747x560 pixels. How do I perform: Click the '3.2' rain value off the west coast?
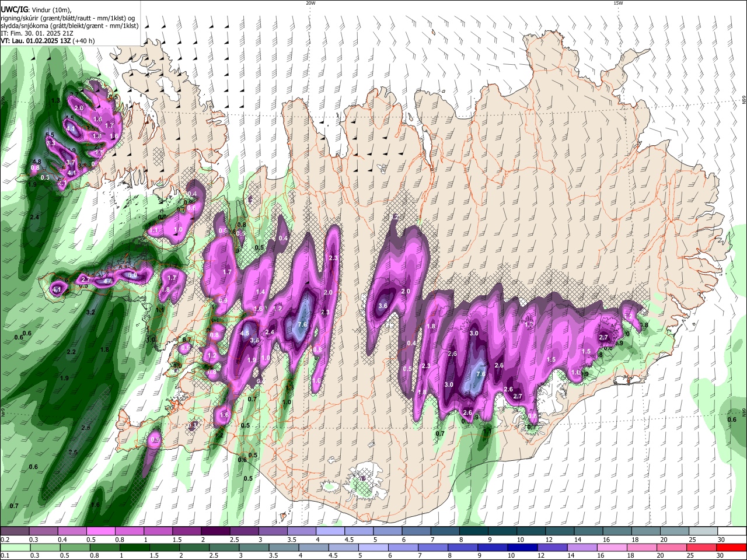tap(90, 313)
